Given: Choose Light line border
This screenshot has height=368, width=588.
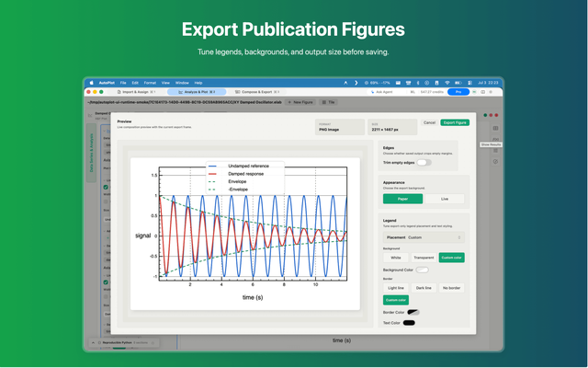Looking at the screenshot, I should coord(396,288).
